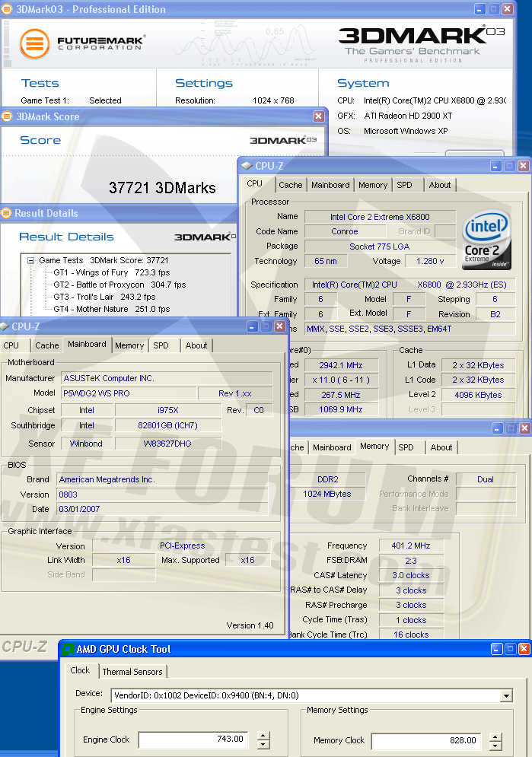
Task: Click the AMD GPU Clock Tool title icon
Action: coord(68,649)
